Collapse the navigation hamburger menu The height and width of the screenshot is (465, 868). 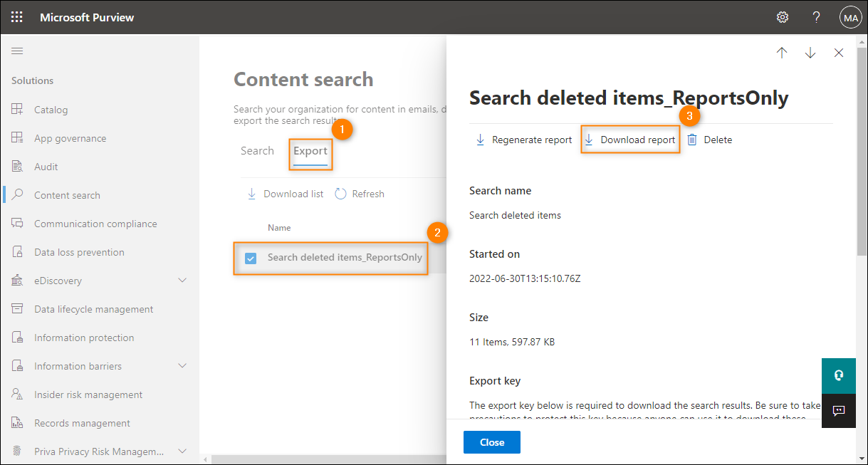coord(17,51)
